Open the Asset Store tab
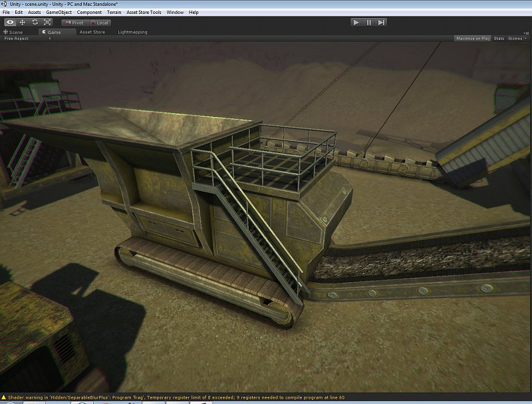Viewport: 532px width, 404px height. (92, 32)
